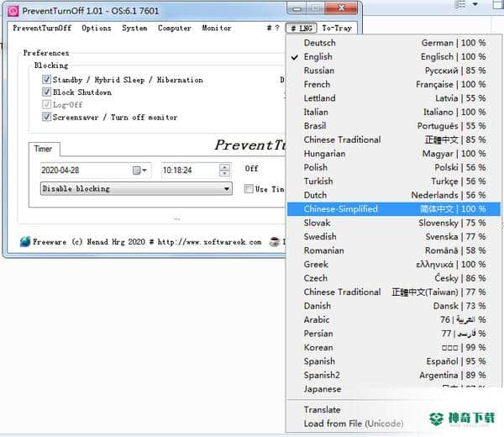
Task: Click the time stepper beside 10:18:24
Action: click(224, 170)
